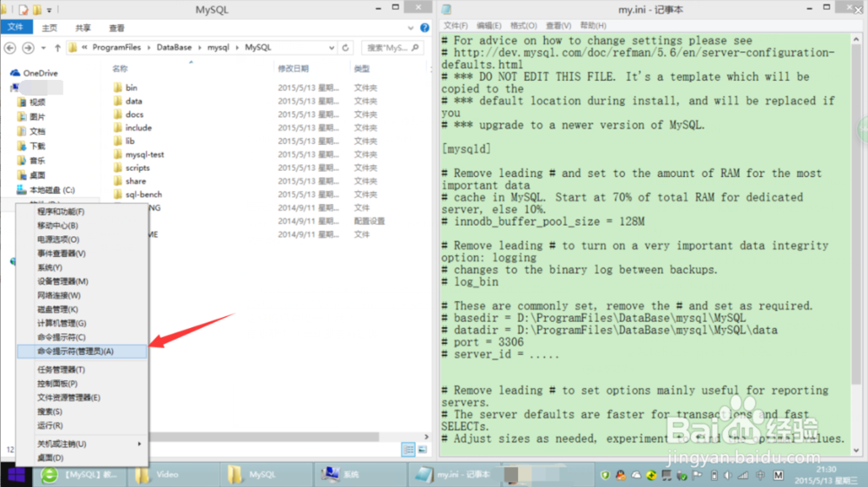Choose 控制面板(P) from the context menu
The image size is (868, 487).
pyautogui.click(x=82, y=384)
